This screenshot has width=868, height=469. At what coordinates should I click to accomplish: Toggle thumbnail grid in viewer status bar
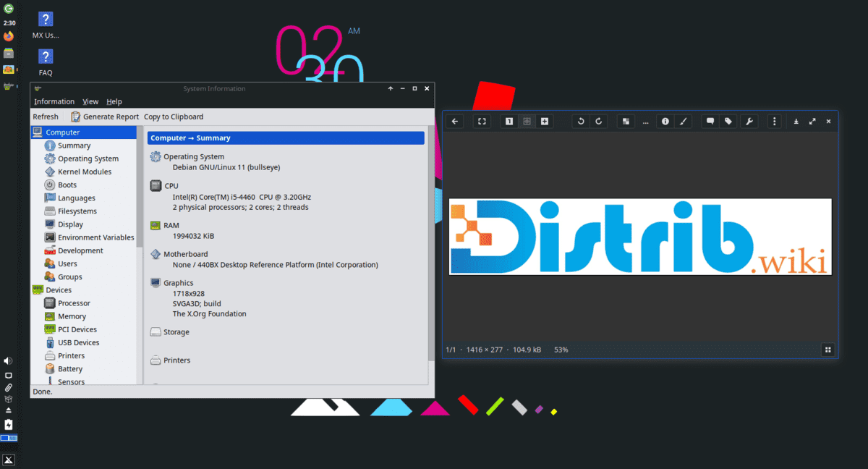[x=827, y=350]
